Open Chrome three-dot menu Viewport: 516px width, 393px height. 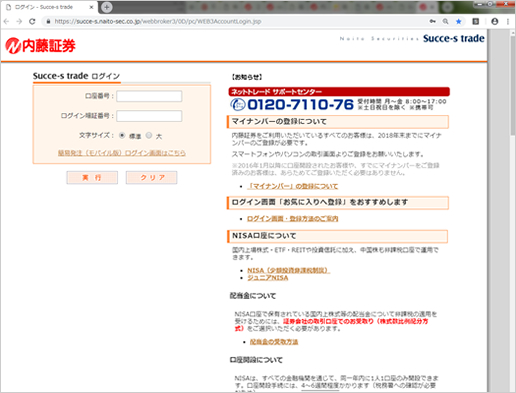(x=508, y=21)
